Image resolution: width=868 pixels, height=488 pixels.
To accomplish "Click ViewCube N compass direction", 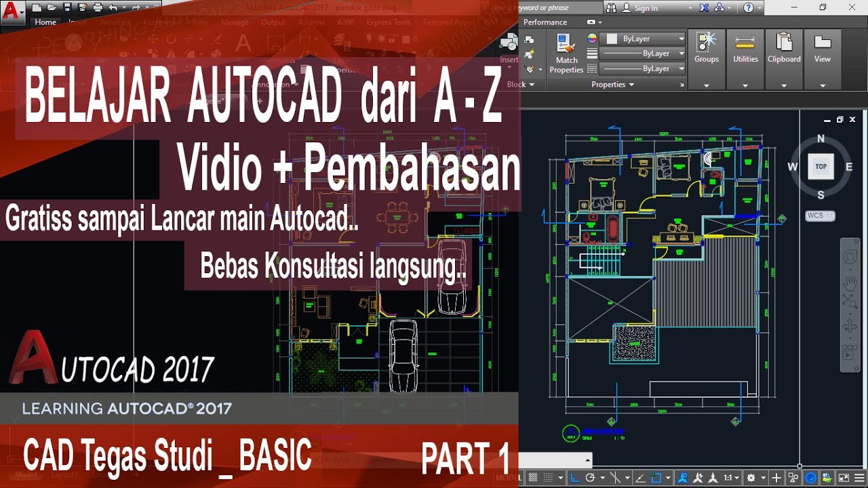I will pos(821,138).
